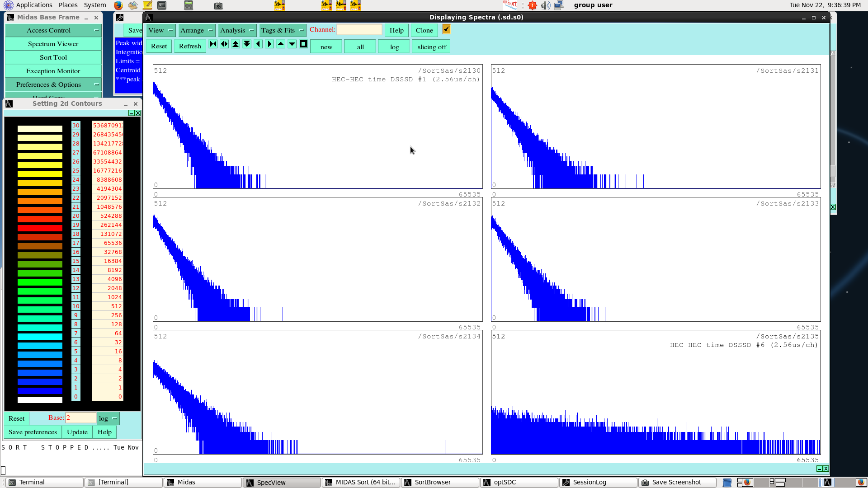The image size is (868, 488).
Task: Switch to SortBrowser taskbar item
Action: click(x=440, y=483)
